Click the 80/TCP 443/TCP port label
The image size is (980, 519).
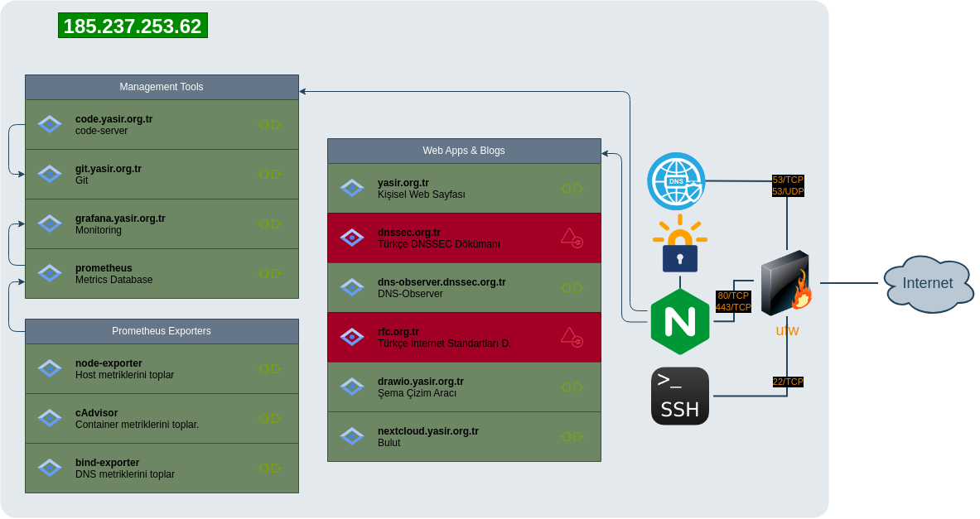733,301
